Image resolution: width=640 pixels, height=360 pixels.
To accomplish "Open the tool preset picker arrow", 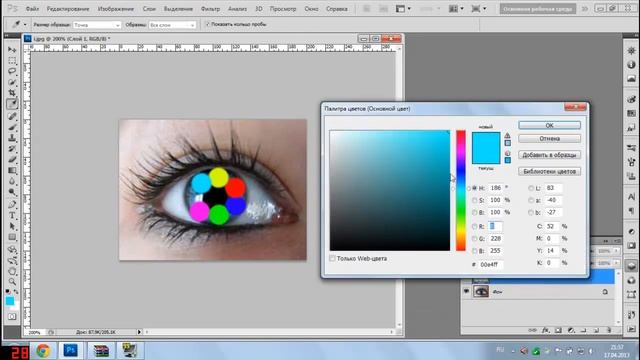I will click(x=25, y=25).
